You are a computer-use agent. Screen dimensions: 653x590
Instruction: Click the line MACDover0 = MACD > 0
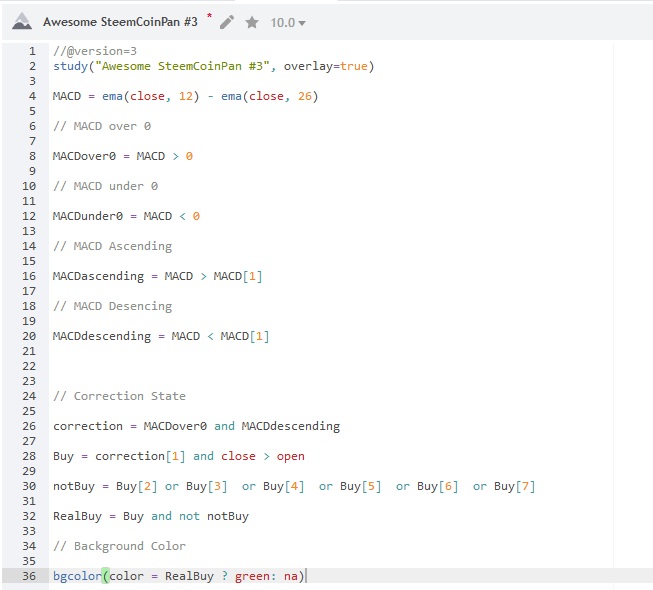[123, 156]
